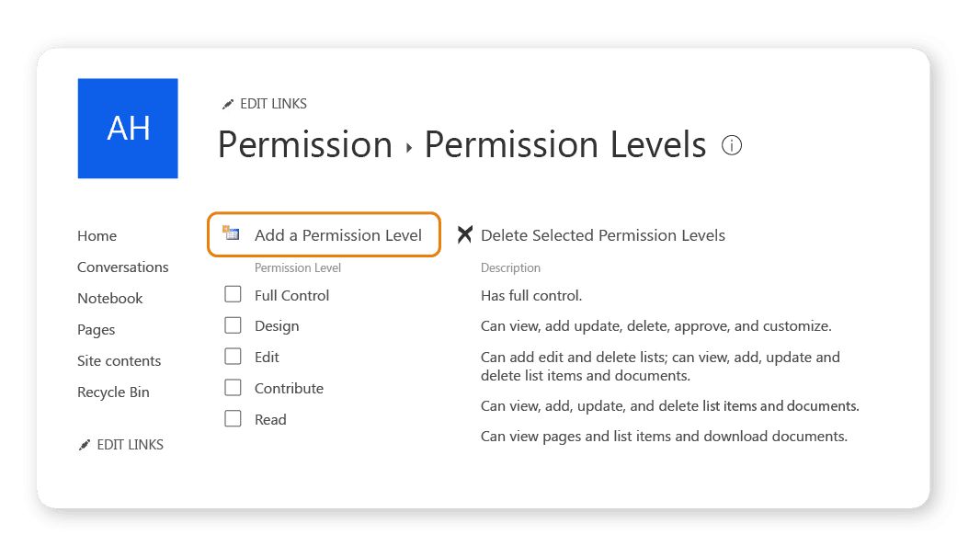Open the Recycle Bin link
980x557 pixels.
[113, 392]
